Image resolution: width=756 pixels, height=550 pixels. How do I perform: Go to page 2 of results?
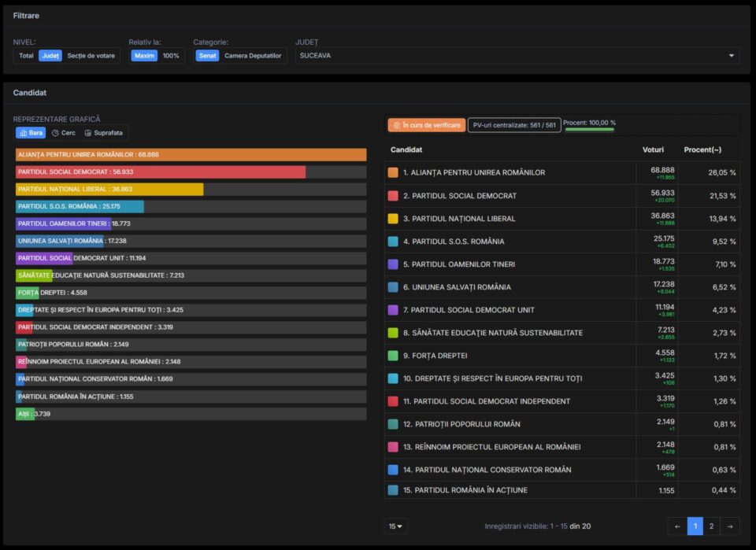click(712, 526)
